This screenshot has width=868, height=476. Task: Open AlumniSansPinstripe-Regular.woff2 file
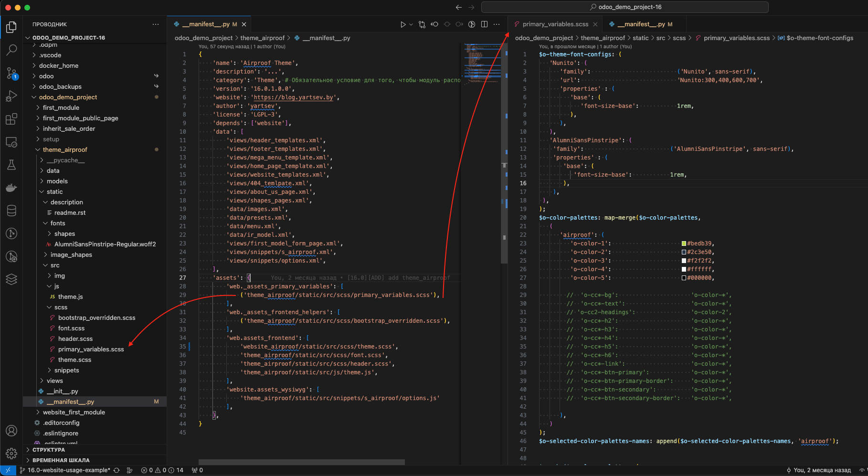tap(95, 244)
